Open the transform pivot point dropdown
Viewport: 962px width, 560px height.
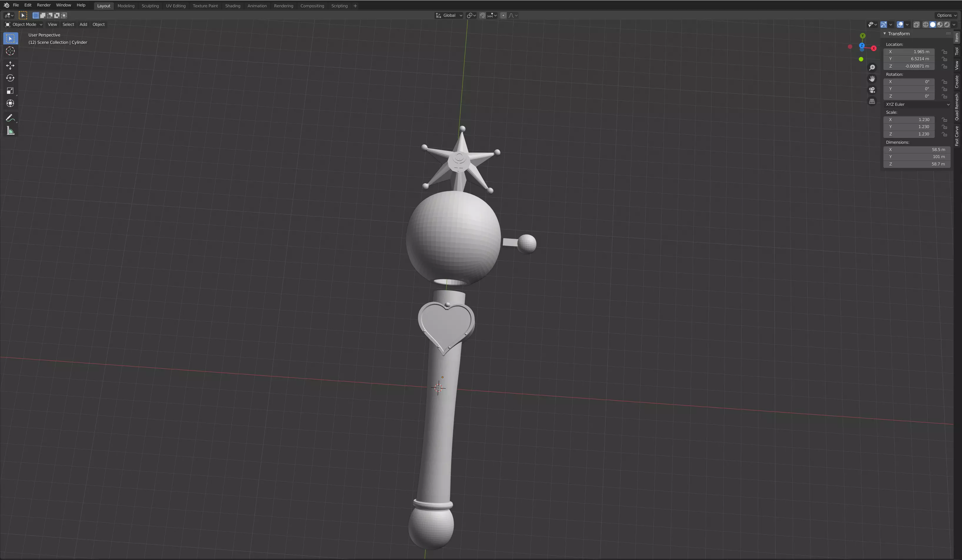point(471,15)
